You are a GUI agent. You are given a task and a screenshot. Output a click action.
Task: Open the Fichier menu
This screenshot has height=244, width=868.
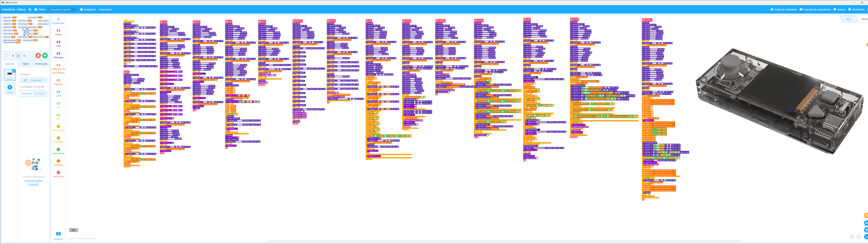[40, 9]
